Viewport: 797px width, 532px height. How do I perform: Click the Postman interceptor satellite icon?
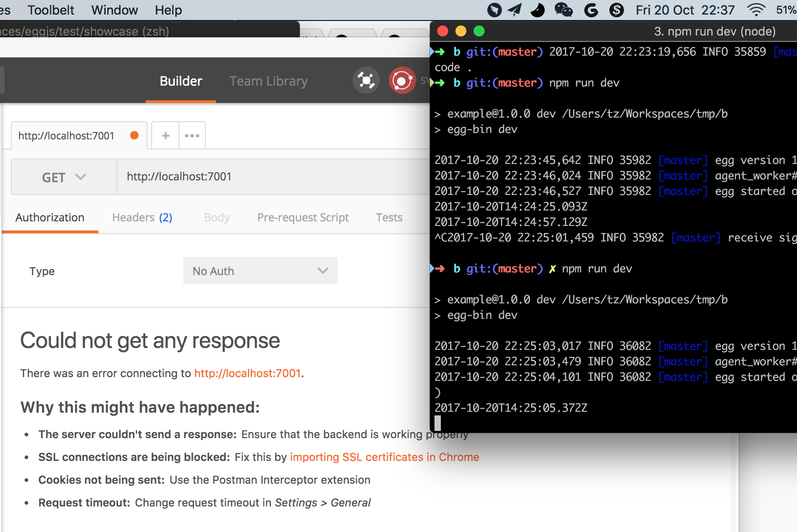(x=366, y=80)
